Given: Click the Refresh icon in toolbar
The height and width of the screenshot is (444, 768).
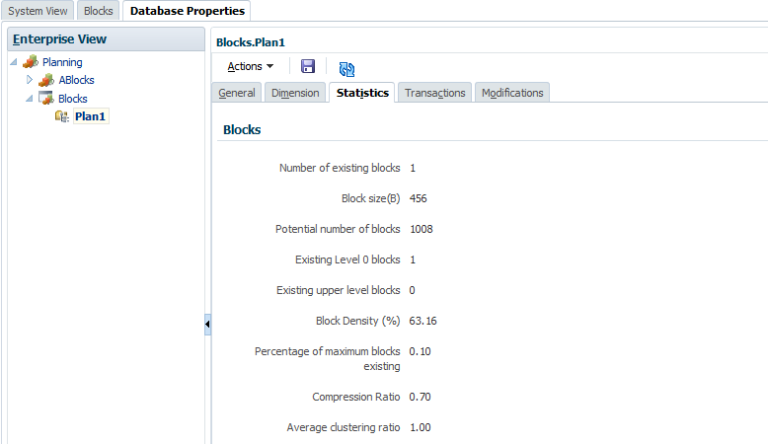Looking at the screenshot, I should pyautogui.click(x=347, y=69).
